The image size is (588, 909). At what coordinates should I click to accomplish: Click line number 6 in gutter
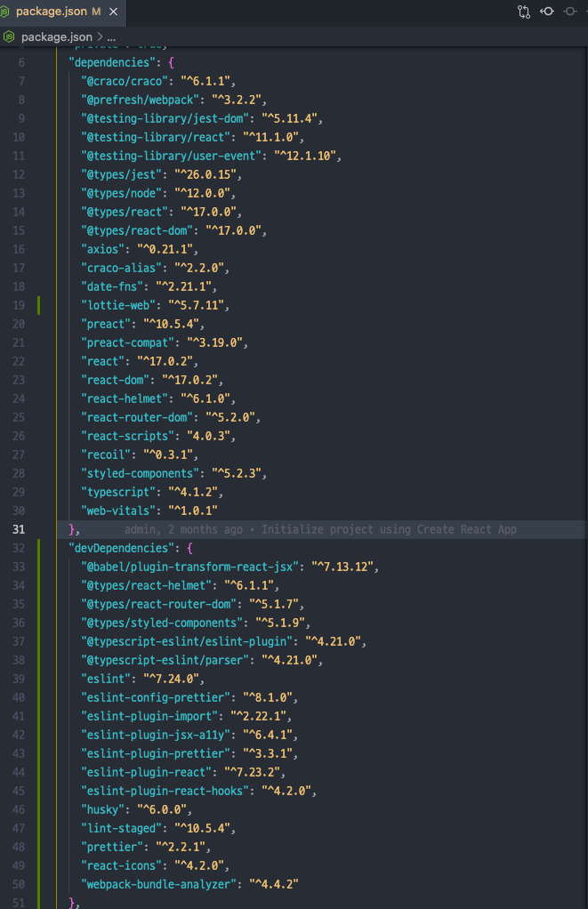coord(21,62)
